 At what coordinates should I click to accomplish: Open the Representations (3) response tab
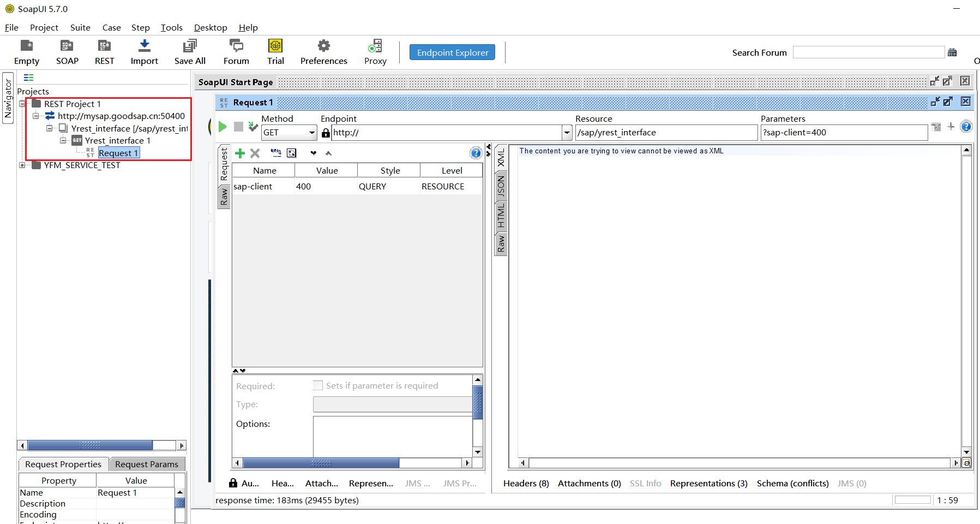pos(708,484)
